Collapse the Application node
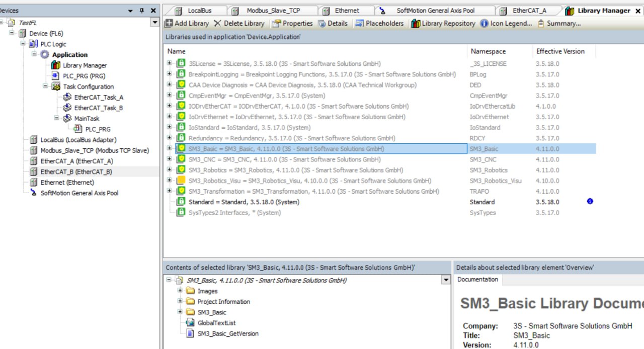 click(x=34, y=54)
